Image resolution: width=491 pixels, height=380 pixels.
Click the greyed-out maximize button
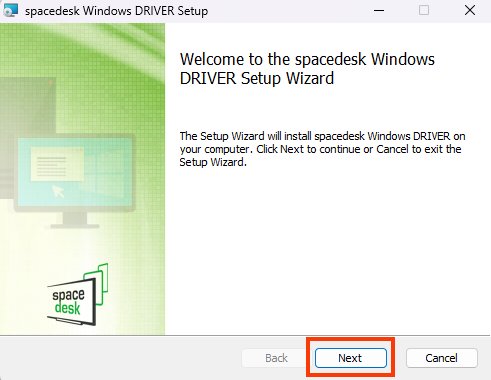point(424,10)
